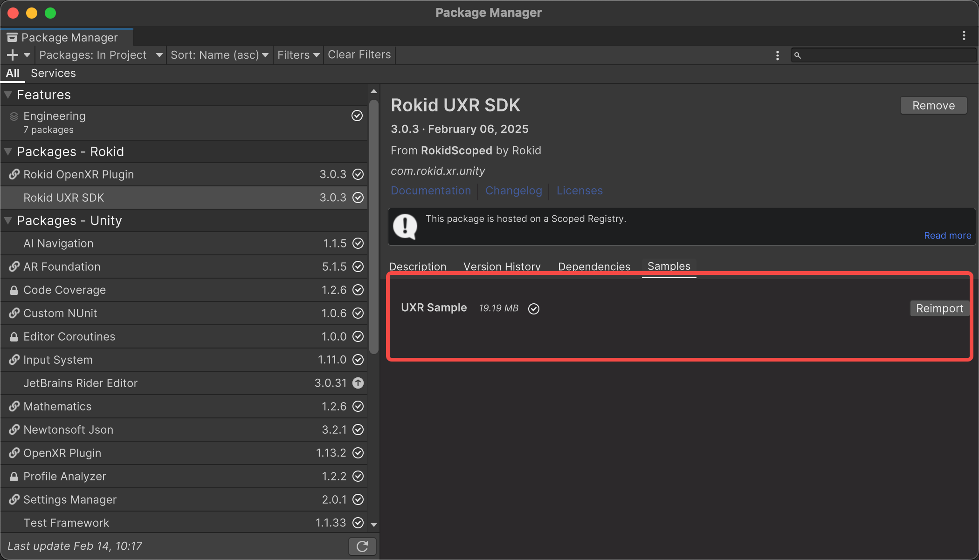Click the link icon beside Mathematics

14,406
